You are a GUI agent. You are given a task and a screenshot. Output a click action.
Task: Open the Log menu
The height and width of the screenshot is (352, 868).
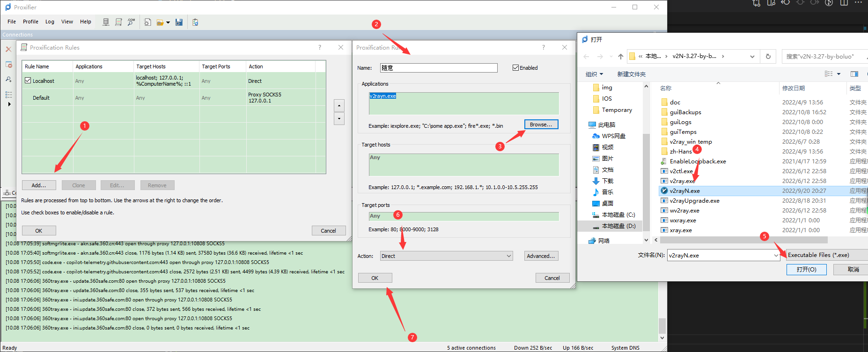[50, 22]
